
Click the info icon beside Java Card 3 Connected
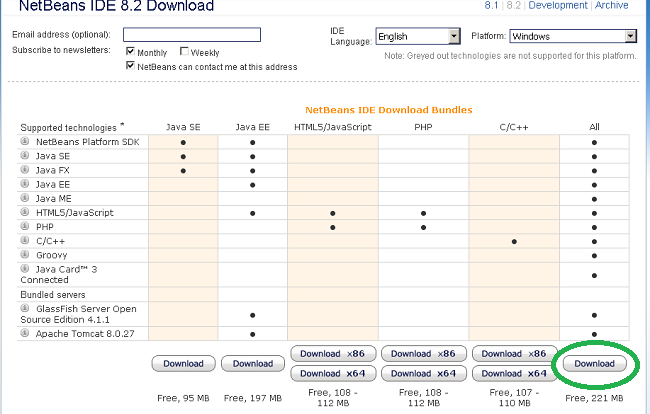25,268
